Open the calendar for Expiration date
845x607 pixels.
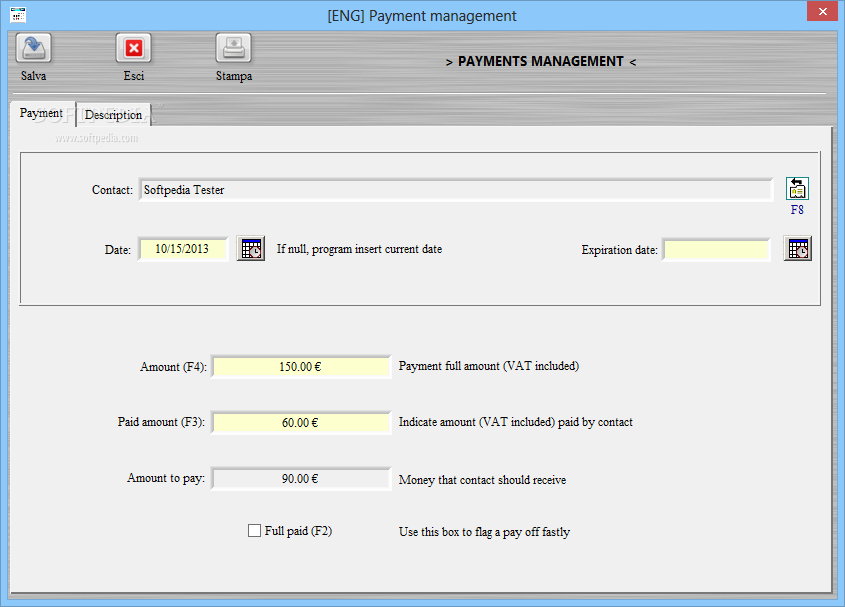pyautogui.click(x=798, y=249)
